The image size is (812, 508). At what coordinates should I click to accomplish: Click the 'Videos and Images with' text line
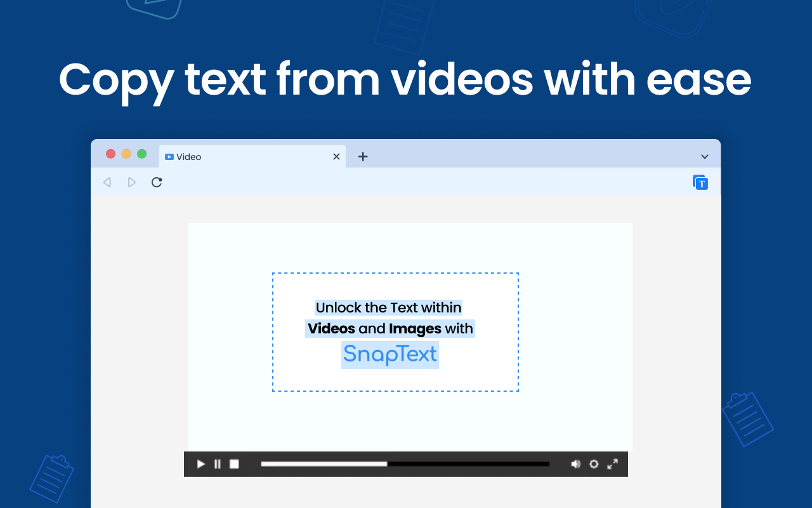tap(390, 329)
